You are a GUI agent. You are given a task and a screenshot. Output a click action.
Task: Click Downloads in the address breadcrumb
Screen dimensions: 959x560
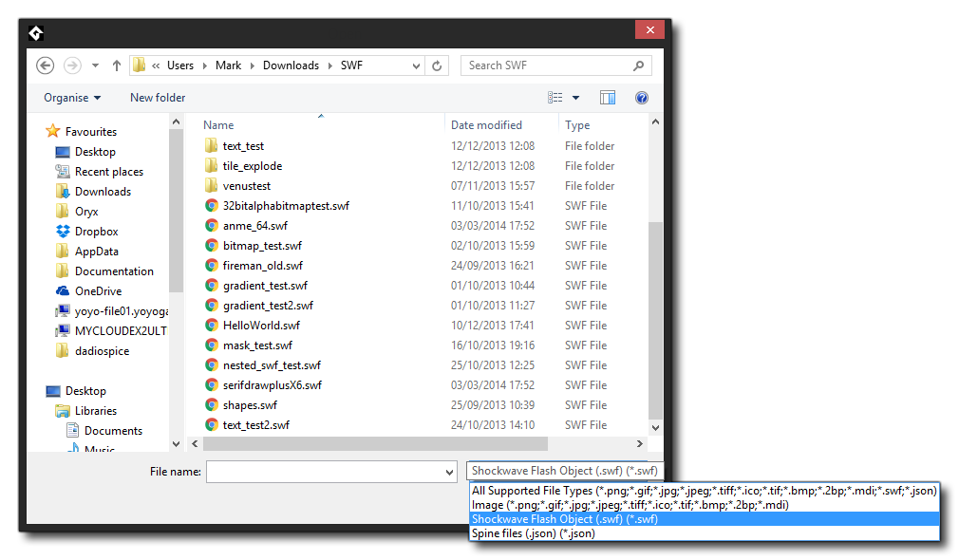(x=291, y=65)
